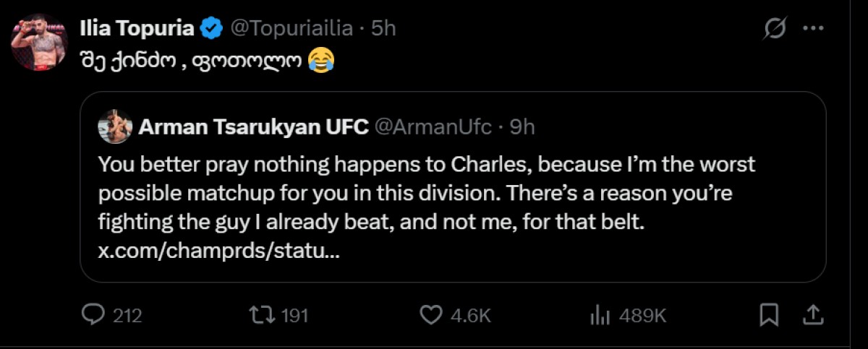Open the tweet's 5h timestamp

click(x=383, y=29)
